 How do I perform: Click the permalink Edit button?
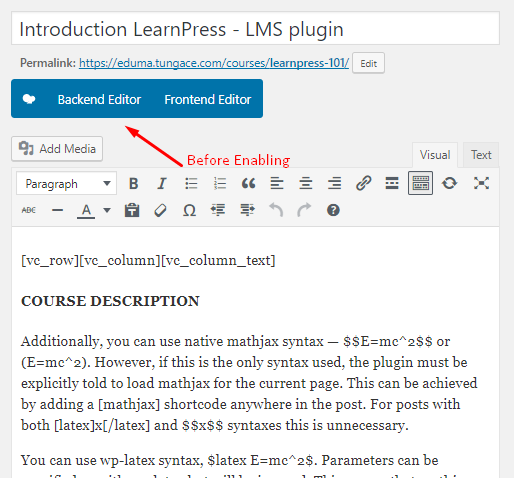368,63
